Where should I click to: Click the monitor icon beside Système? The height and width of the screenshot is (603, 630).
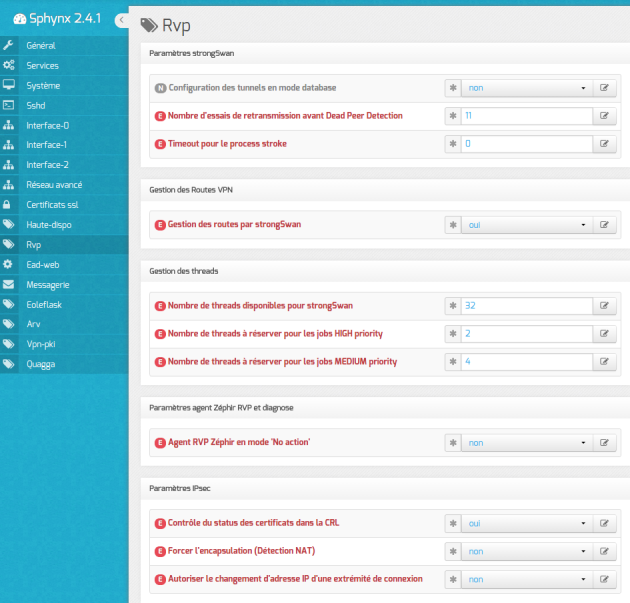(8, 85)
